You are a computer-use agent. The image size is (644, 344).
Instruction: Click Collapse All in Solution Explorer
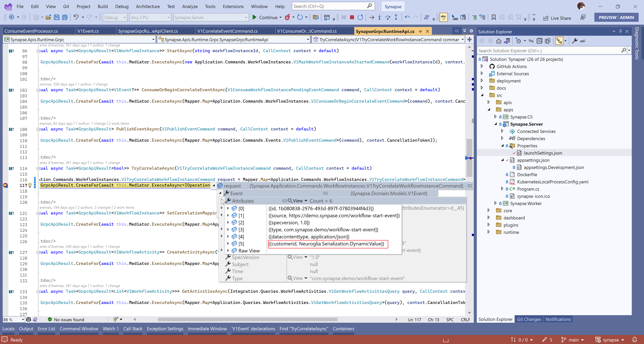pos(540,41)
